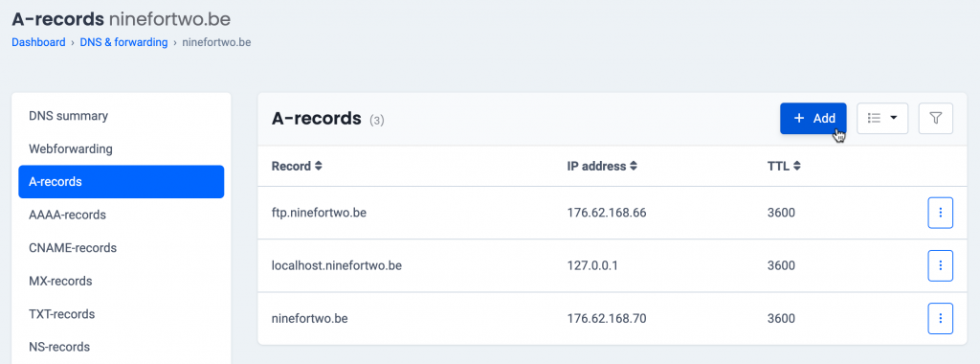
Task: Select the A-records sidebar item
Action: coord(122,182)
